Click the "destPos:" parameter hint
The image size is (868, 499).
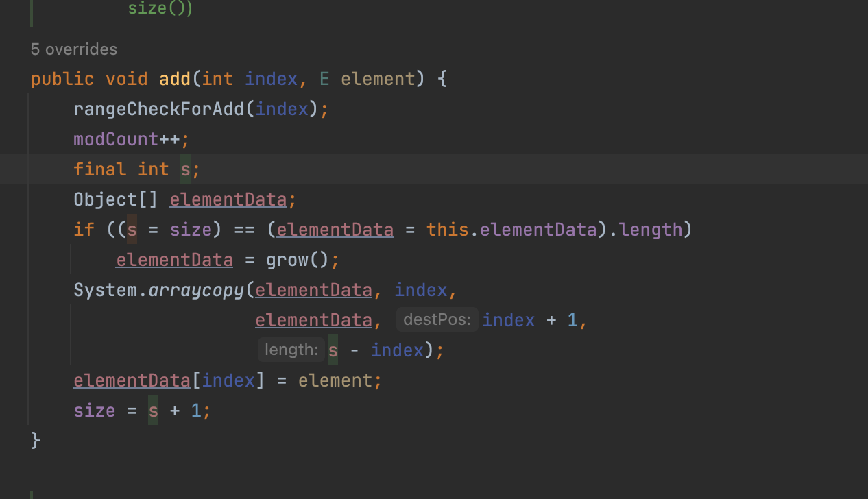pyautogui.click(x=437, y=319)
